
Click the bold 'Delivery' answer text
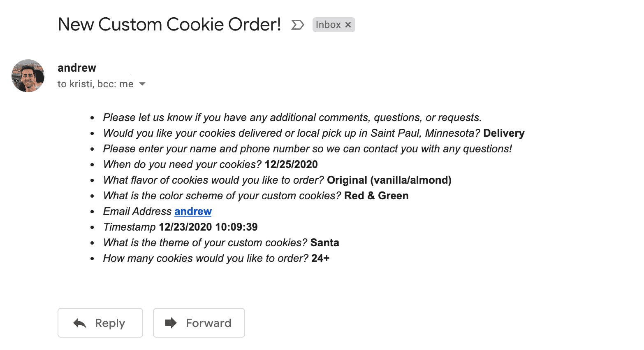(x=504, y=133)
